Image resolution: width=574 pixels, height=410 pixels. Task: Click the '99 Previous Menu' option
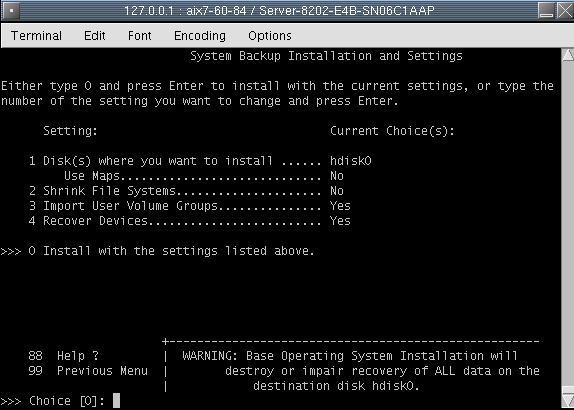(x=88, y=371)
